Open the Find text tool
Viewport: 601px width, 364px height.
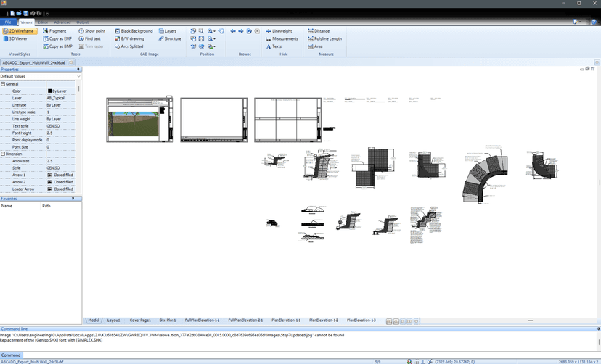coord(92,39)
